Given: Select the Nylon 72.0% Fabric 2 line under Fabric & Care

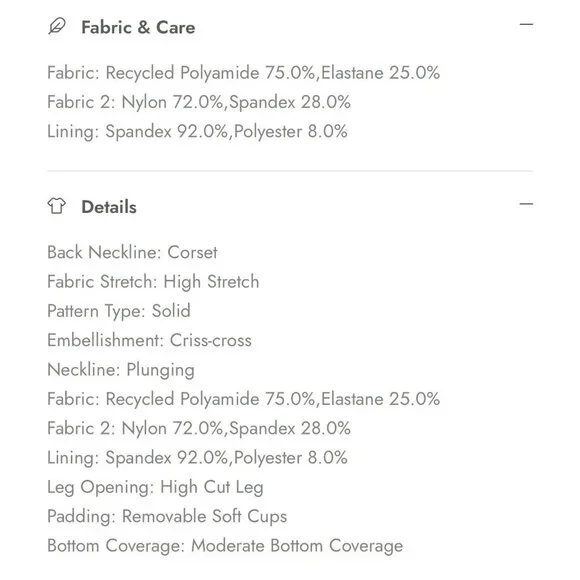Looking at the screenshot, I should click(199, 102).
